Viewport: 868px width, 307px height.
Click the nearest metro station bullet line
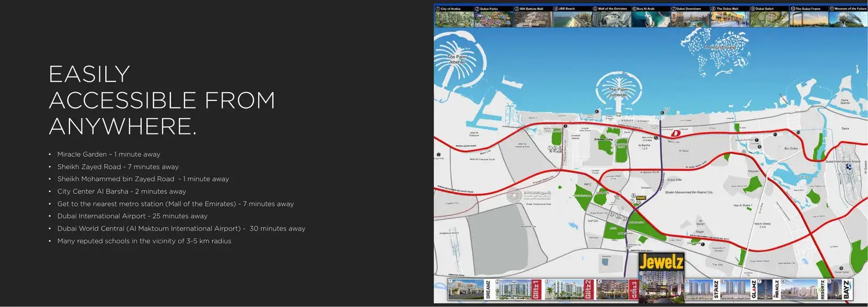point(175,204)
